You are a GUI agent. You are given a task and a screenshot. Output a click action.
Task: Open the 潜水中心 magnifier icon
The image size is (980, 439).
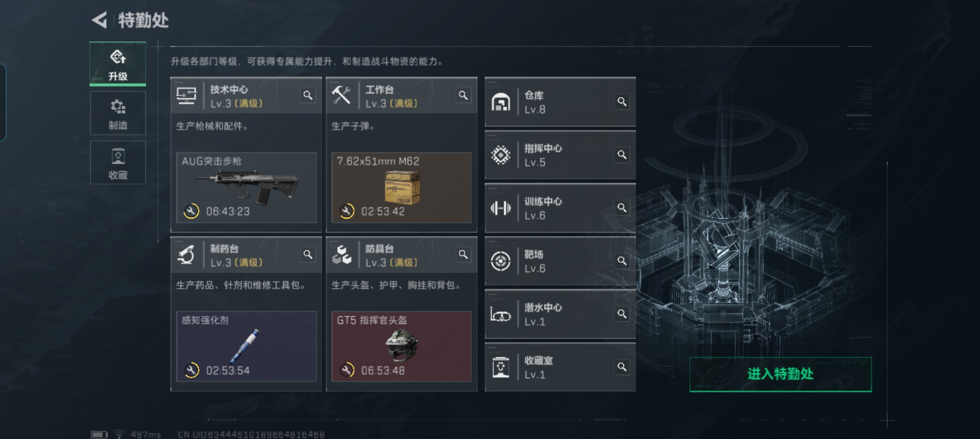click(622, 314)
